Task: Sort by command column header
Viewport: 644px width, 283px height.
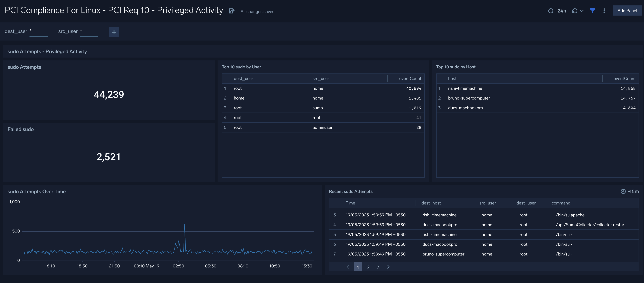Action: (561, 203)
